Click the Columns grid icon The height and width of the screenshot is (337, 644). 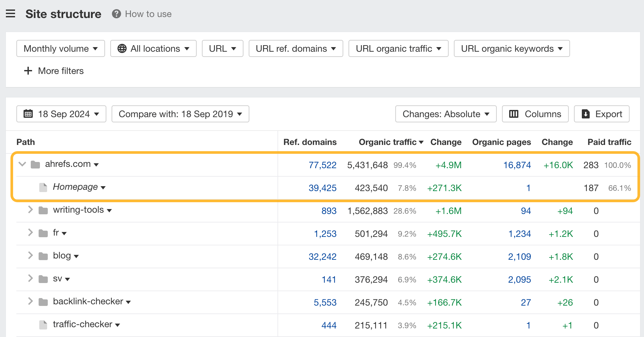pyautogui.click(x=514, y=114)
